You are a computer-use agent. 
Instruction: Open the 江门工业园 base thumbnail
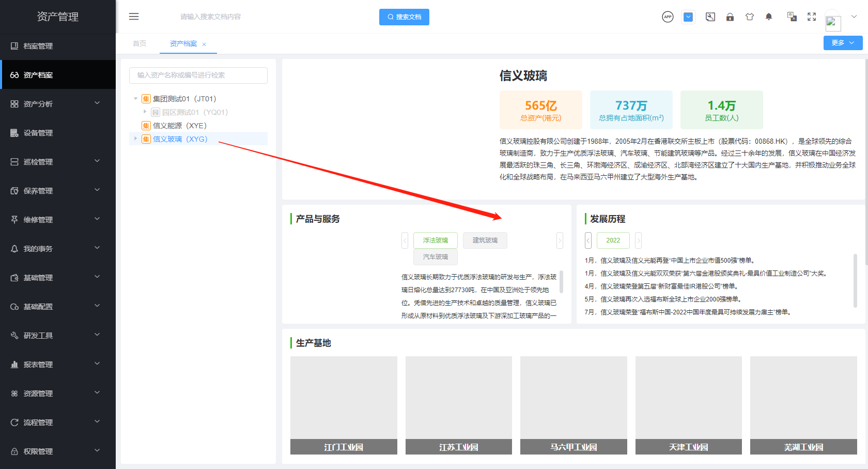344,405
